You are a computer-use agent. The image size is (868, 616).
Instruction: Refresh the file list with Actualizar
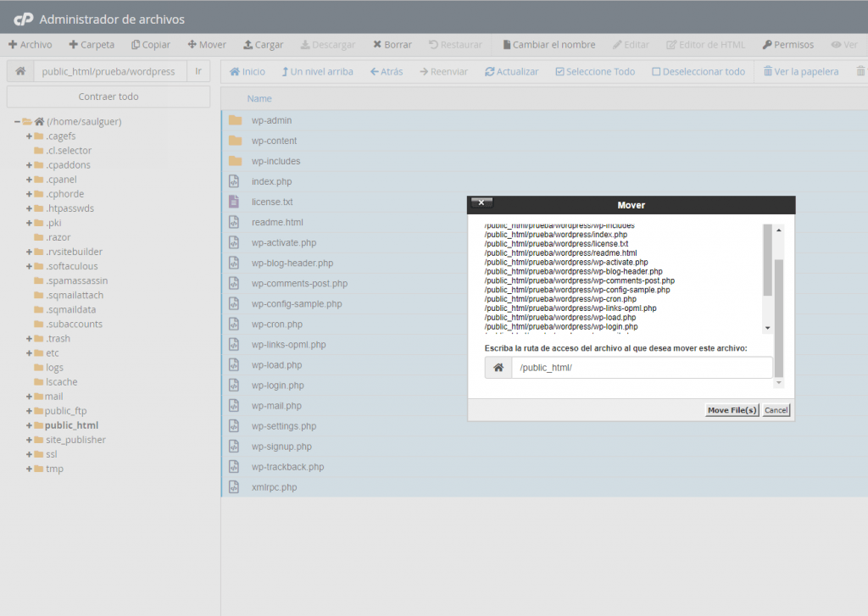pos(513,71)
